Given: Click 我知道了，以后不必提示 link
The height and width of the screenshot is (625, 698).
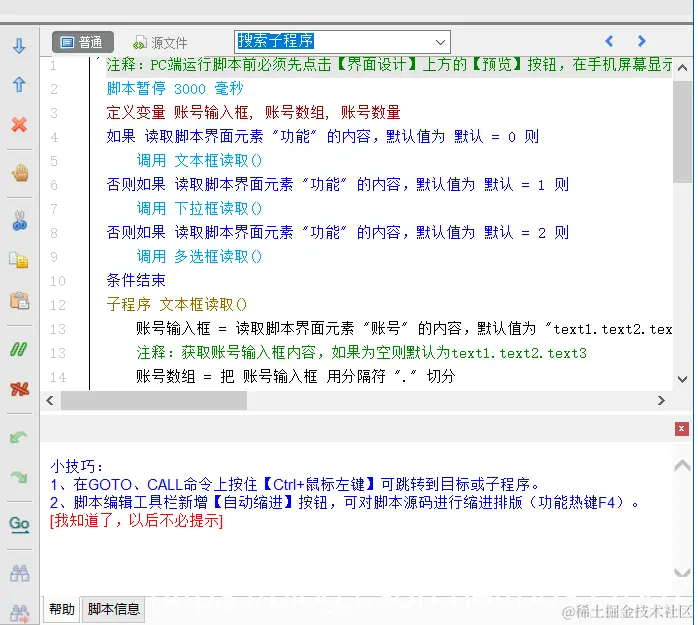Looking at the screenshot, I should point(136,520).
